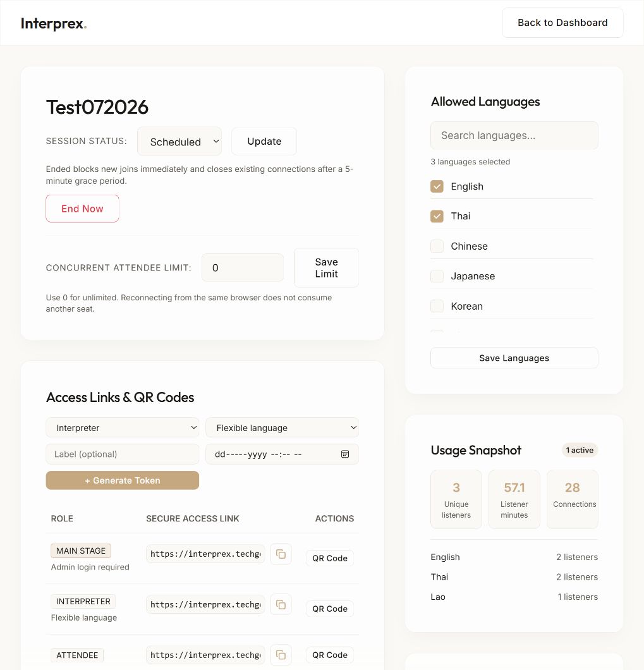Copy the Interpreter access link
The height and width of the screenshot is (670, 644).
click(281, 604)
